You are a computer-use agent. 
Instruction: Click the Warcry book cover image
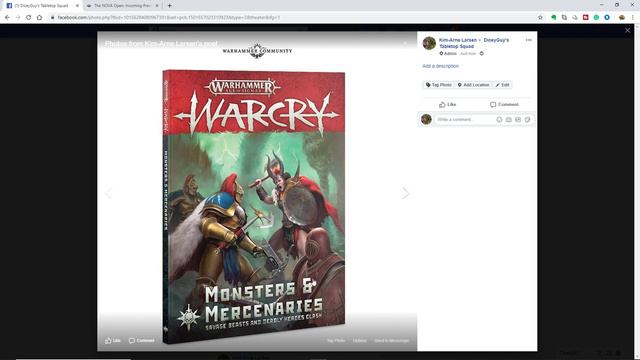pos(253,207)
